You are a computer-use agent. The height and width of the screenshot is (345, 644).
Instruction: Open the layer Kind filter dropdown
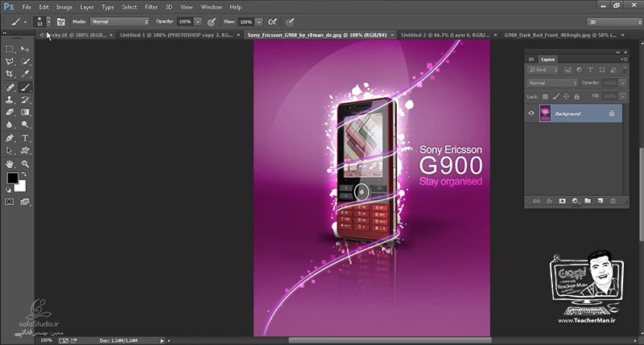[x=543, y=70]
